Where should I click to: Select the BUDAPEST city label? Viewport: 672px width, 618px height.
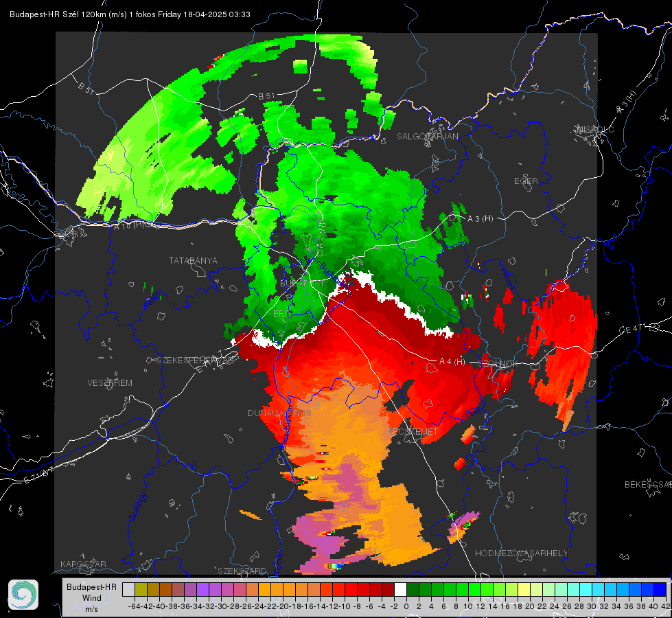tap(303, 284)
